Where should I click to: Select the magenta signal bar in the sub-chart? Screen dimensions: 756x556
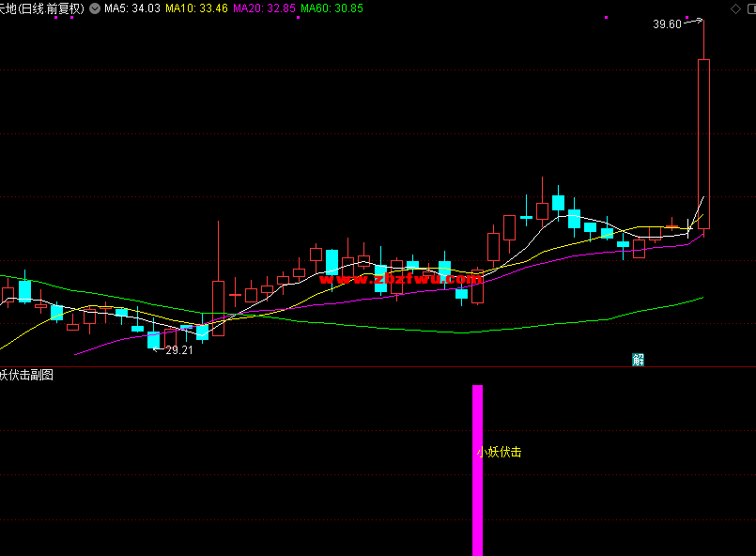click(x=477, y=471)
